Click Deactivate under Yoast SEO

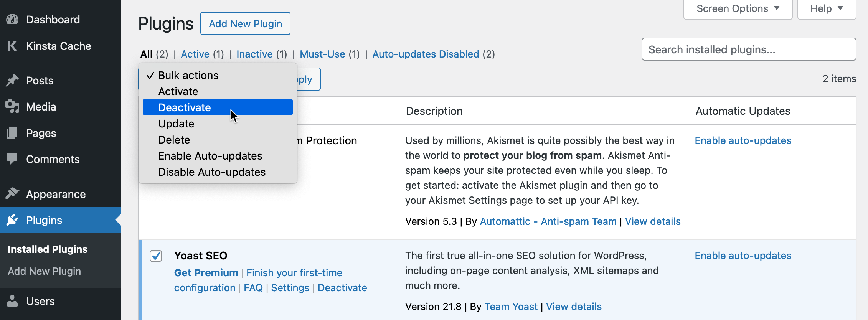[x=342, y=288]
